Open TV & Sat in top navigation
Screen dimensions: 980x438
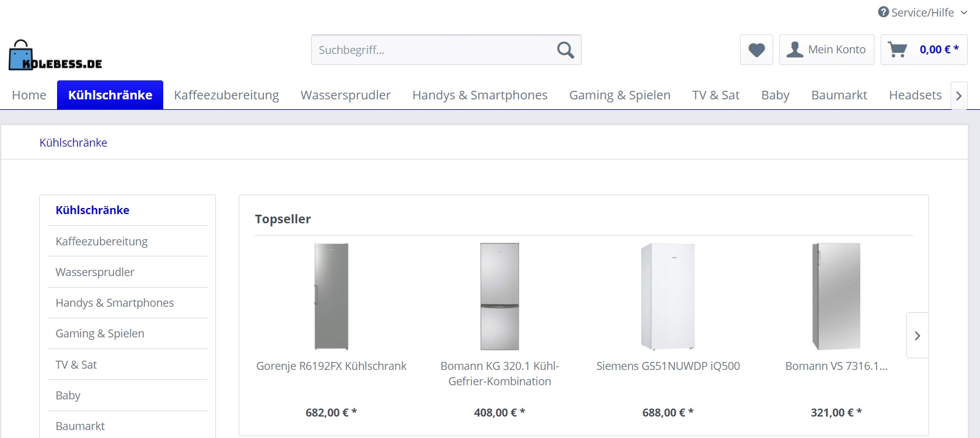pos(716,95)
